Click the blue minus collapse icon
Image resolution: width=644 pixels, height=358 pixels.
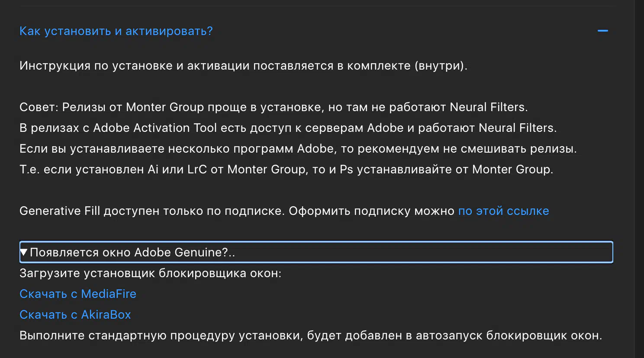(x=602, y=31)
